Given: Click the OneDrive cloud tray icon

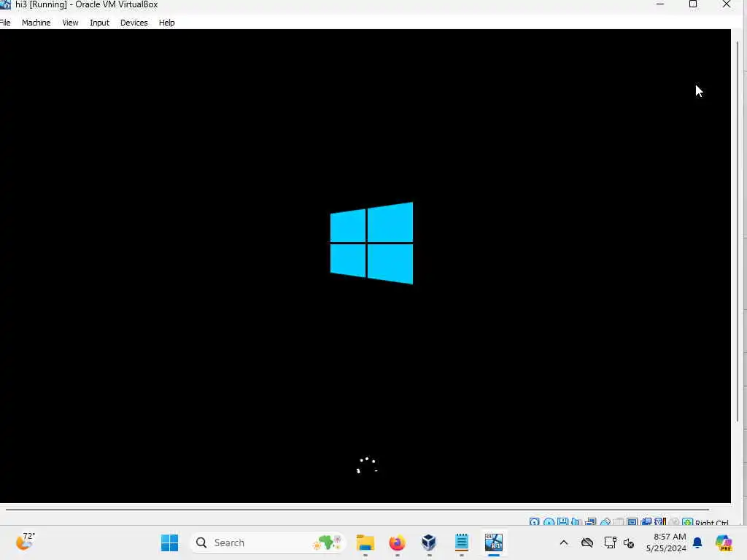Looking at the screenshot, I should [587, 542].
